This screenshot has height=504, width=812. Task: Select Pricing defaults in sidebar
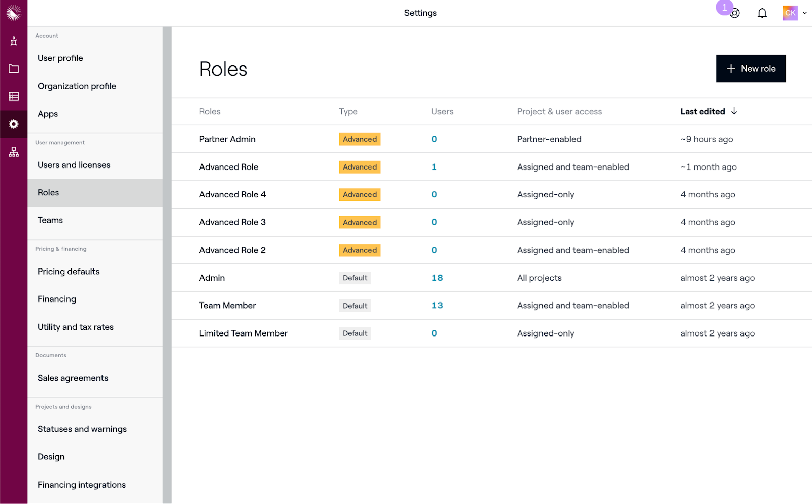click(x=68, y=271)
